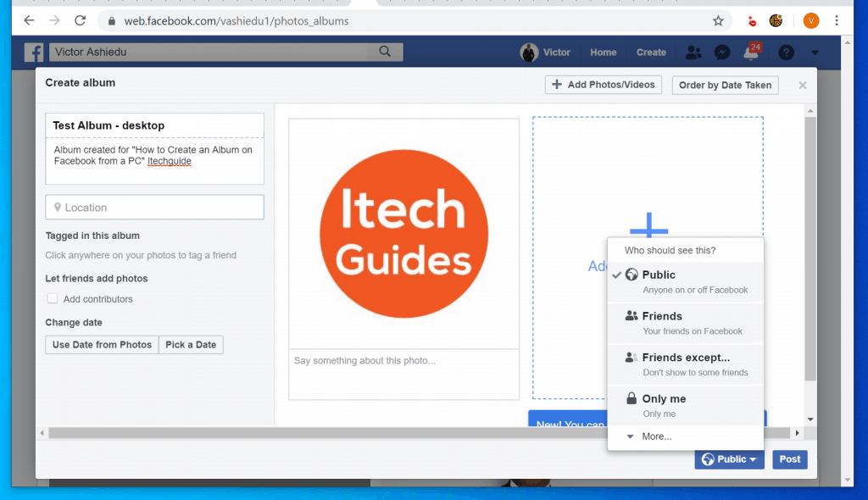The width and height of the screenshot is (868, 500).
Task: Close the Create album dialog
Action: [803, 86]
